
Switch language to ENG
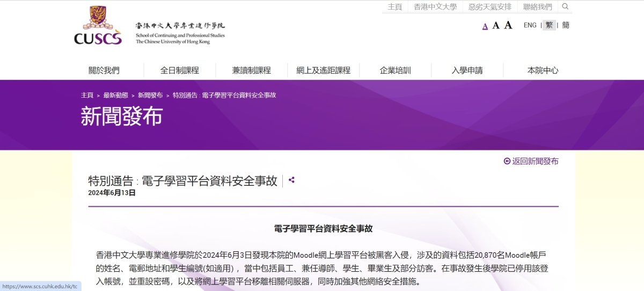[530, 25]
